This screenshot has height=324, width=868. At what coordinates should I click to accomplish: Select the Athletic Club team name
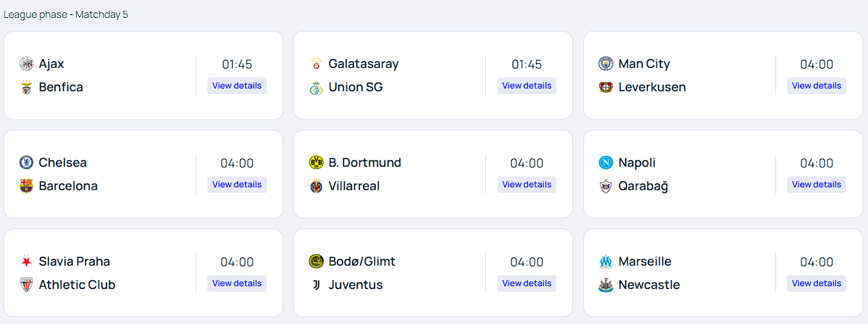point(77,285)
